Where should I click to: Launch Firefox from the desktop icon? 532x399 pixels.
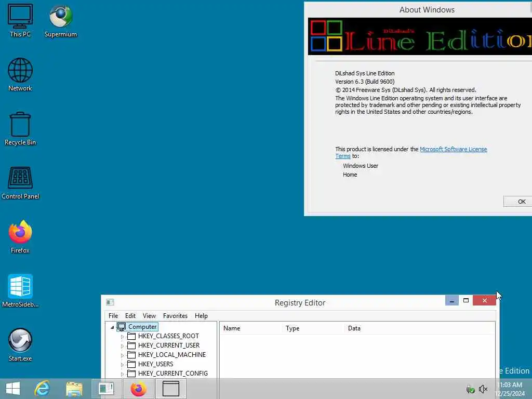click(x=20, y=237)
